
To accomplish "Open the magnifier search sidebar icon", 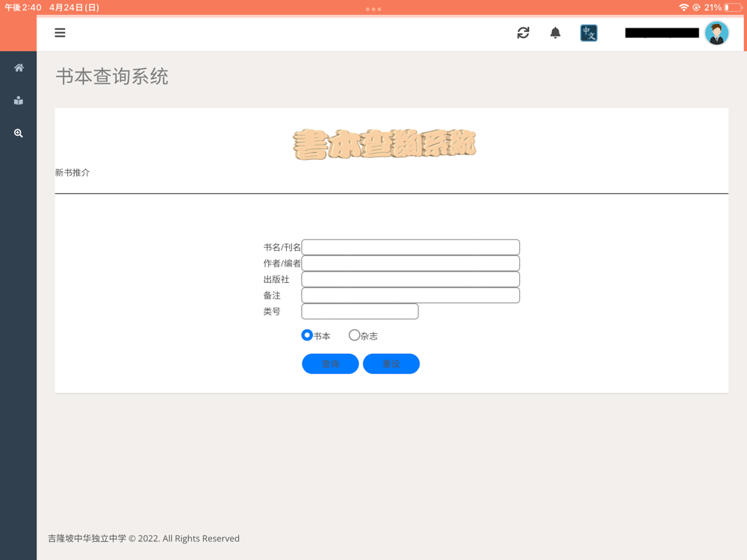I will (19, 133).
